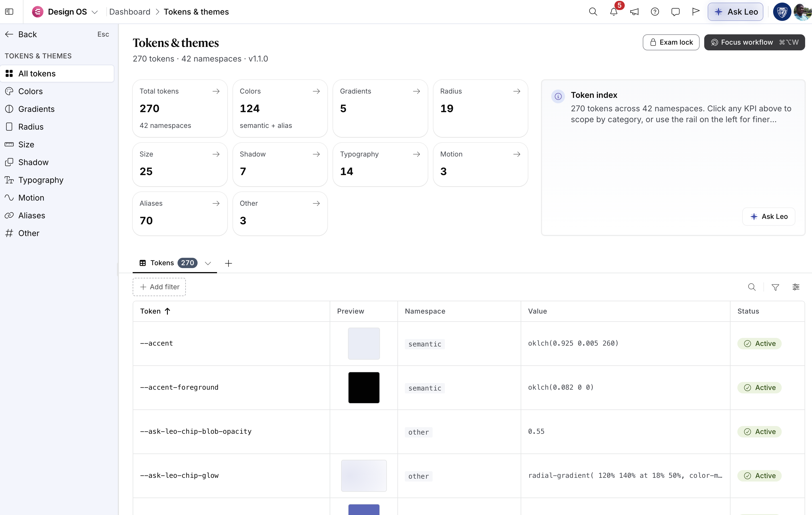Navigate to Dashboard breadcrumb
Image resolution: width=812 pixels, height=515 pixels.
(x=130, y=12)
